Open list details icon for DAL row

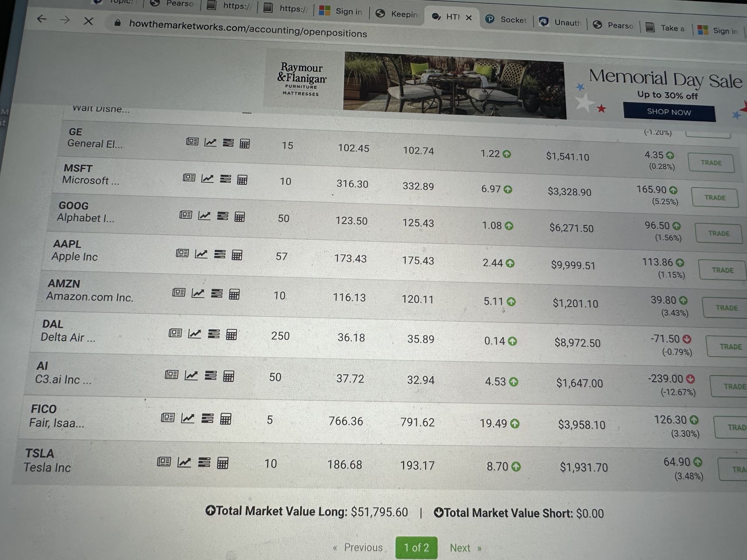click(214, 334)
